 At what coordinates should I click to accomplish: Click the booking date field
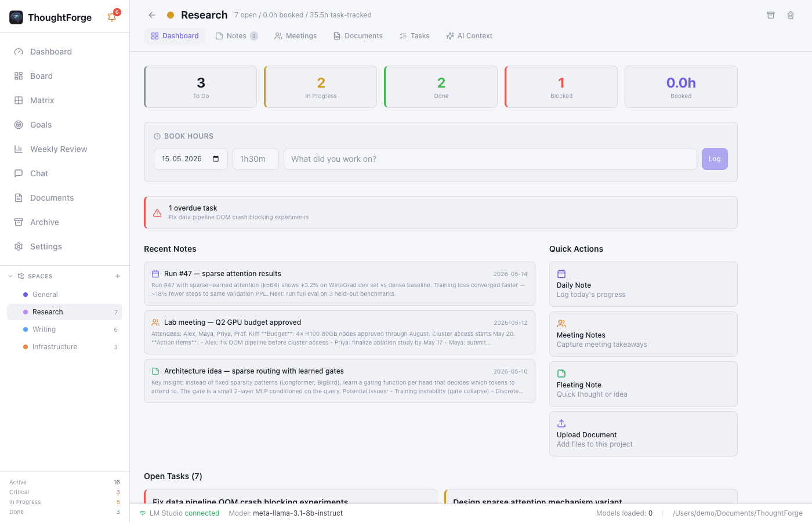[191, 159]
